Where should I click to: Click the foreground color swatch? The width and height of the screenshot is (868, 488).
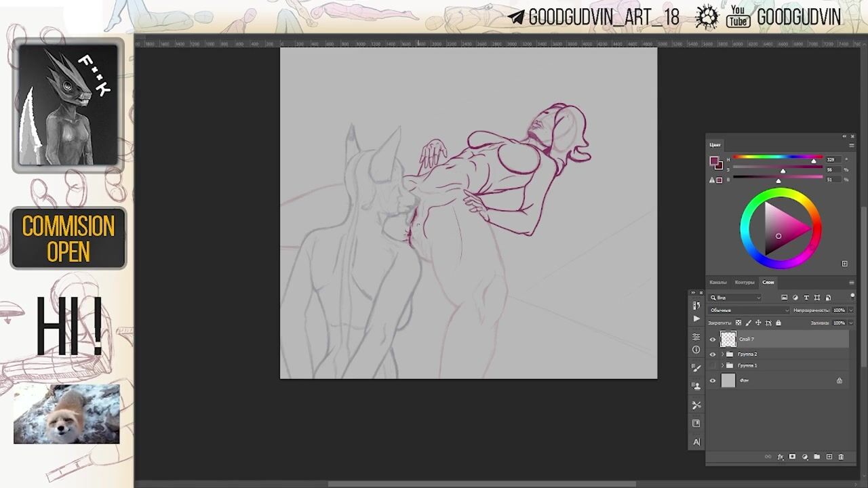[713, 161]
